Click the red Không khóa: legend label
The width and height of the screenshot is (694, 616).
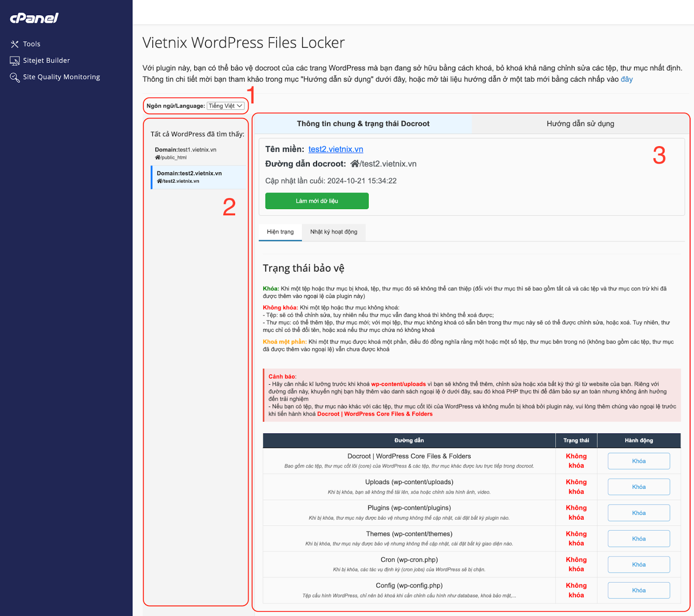tap(280, 308)
